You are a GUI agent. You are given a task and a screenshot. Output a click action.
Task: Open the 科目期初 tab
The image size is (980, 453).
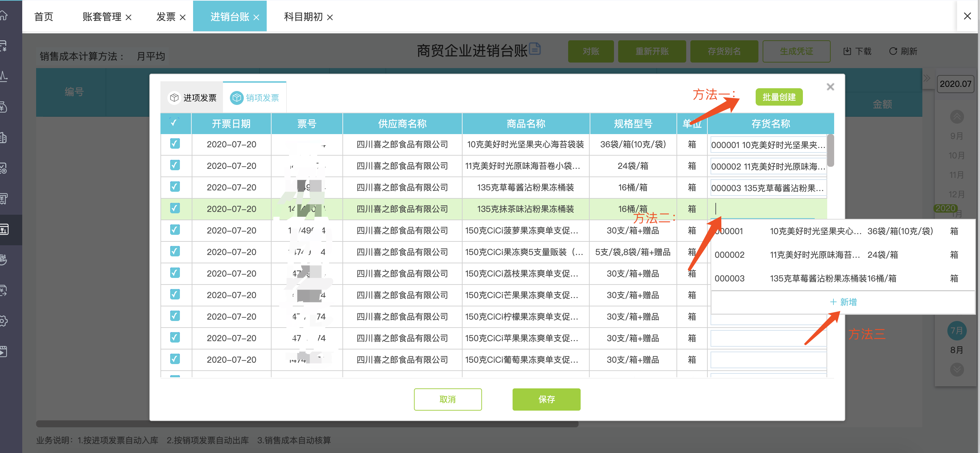tap(303, 17)
